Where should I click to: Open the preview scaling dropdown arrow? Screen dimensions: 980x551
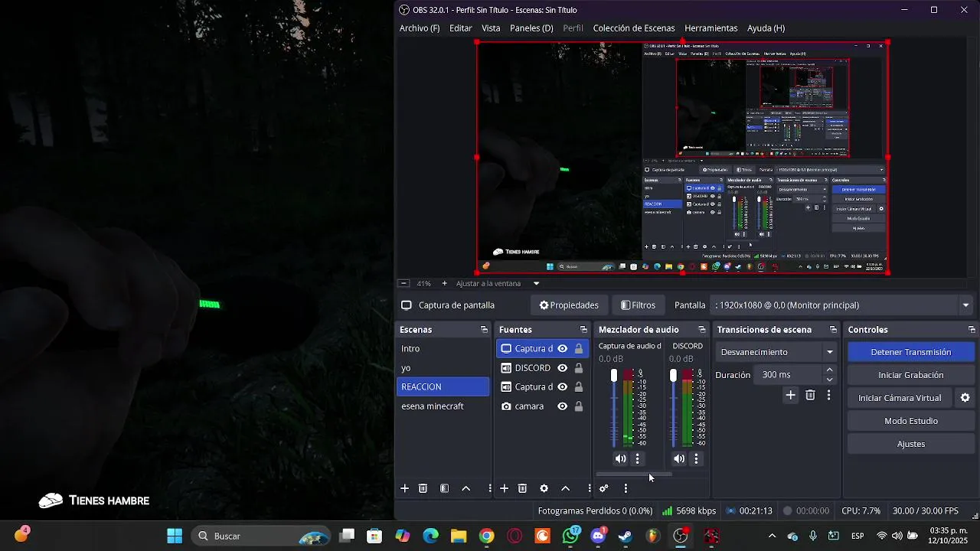click(536, 283)
